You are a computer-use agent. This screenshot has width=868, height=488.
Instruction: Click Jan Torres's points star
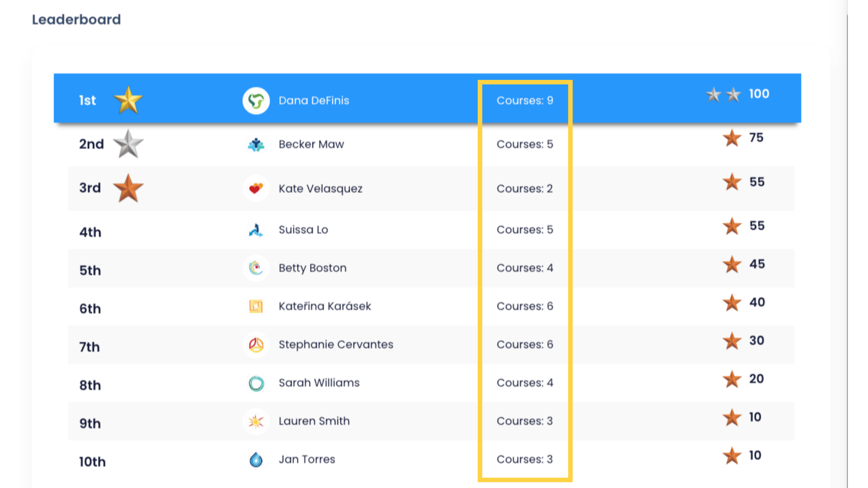(732, 455)
